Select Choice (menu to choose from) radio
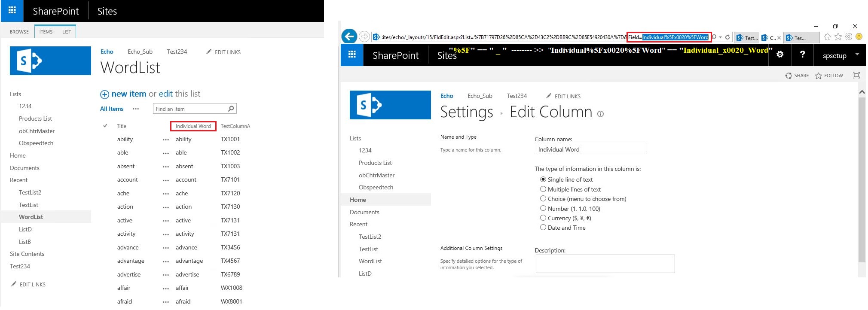 point(543,198)
